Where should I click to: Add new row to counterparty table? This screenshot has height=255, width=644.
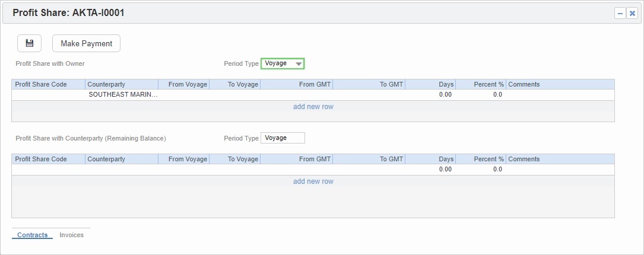click(x=313, y=181)
